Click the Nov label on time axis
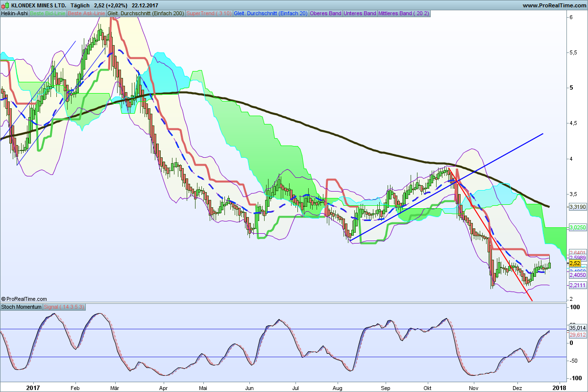Screen dimensions: 588x392 474,387
